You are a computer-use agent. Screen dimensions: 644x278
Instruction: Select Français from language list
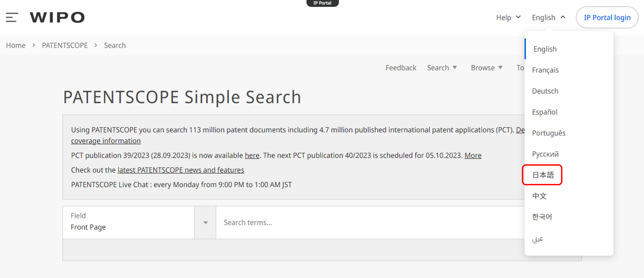coord(545,70)
